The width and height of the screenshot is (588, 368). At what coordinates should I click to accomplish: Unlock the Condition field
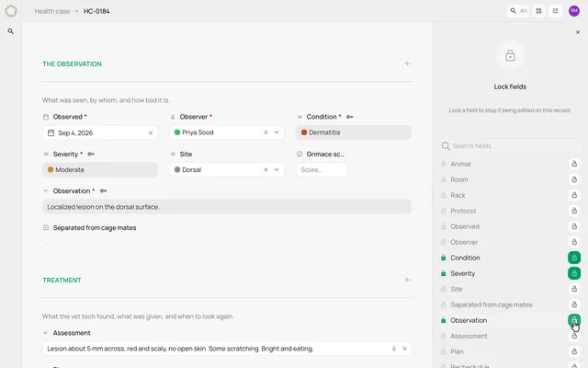click(x=574, y=258)
